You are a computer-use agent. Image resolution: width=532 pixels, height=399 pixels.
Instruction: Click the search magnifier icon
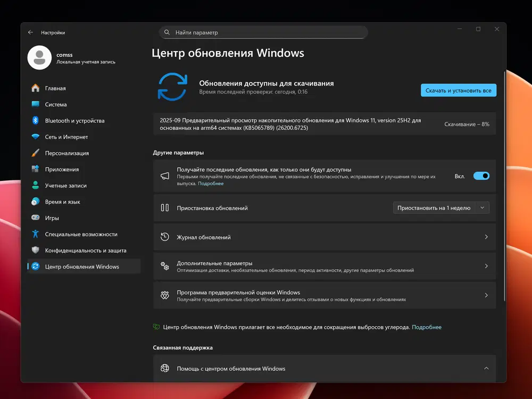pos(167,32)
